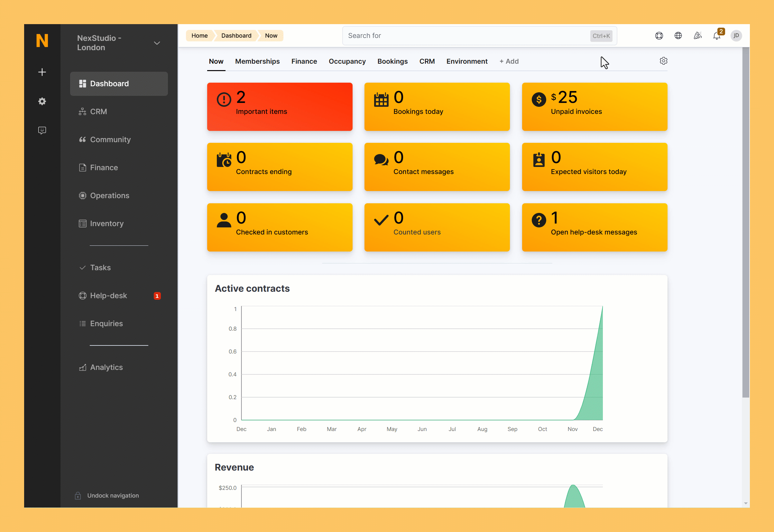Open dashboard settings gear icon
The image size is (774, 532).
[663, 61]
